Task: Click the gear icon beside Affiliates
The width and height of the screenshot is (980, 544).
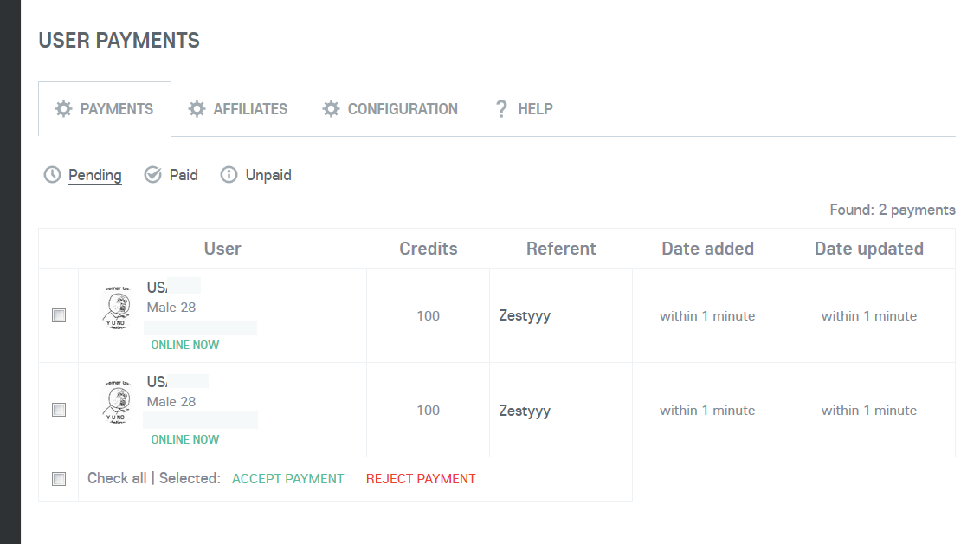Action: point(197,109)
